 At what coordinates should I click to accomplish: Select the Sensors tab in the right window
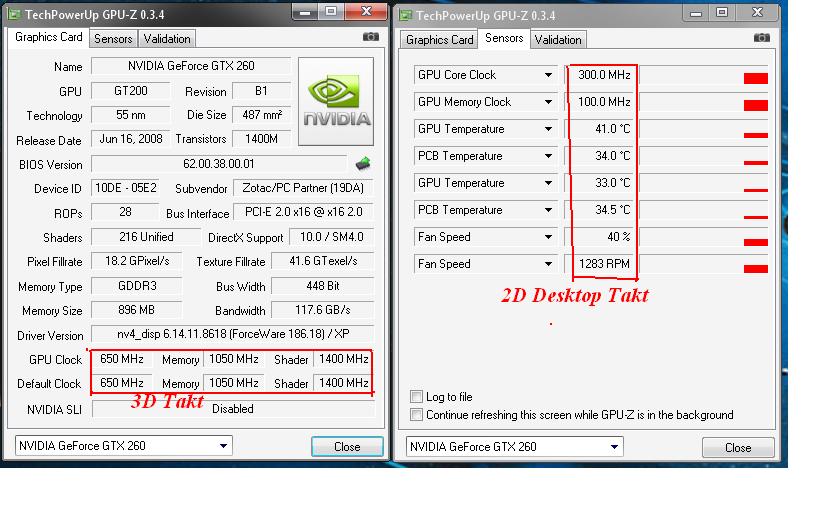[504, 38]
